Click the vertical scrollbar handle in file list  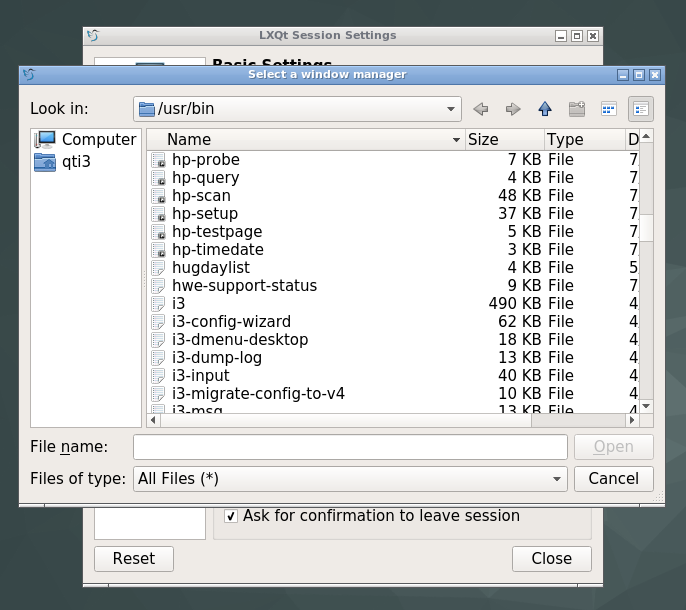pos(646,228)
